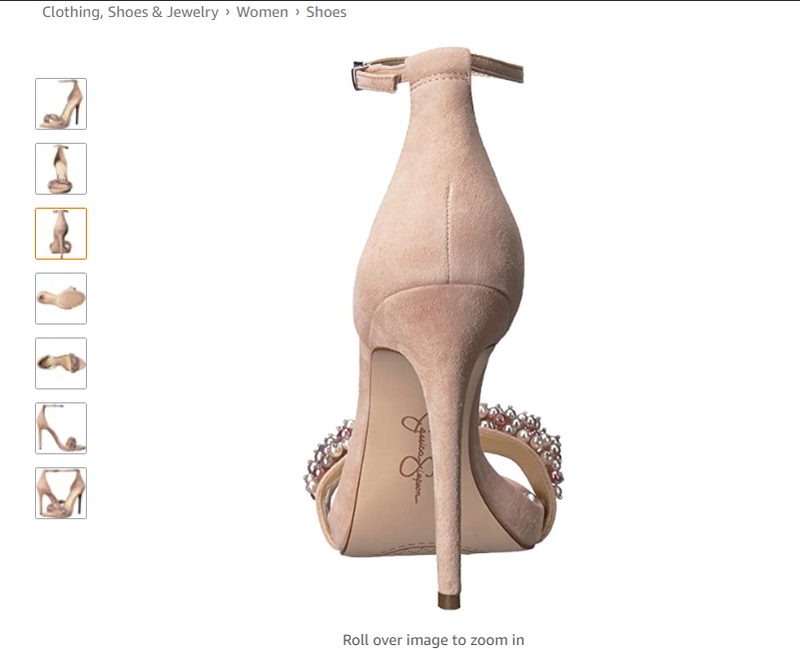Select the first thumbnail showing side view of sandal
The image size is (800, 649).
(61, 104)
